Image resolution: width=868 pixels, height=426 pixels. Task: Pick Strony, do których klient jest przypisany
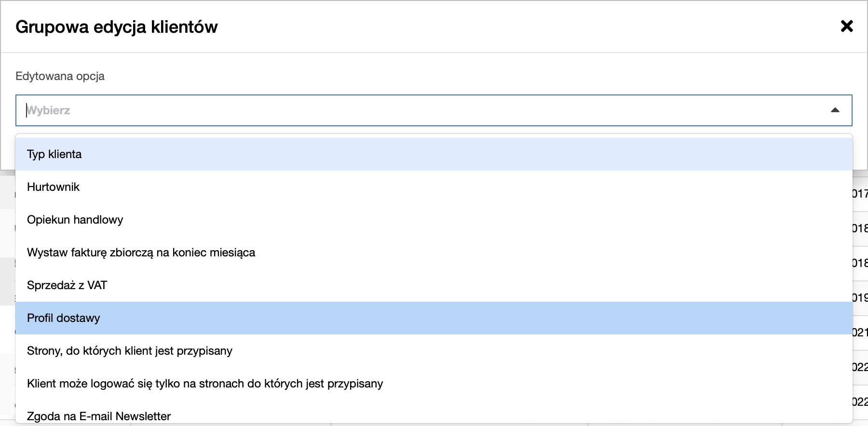click(x=130, y=351)
